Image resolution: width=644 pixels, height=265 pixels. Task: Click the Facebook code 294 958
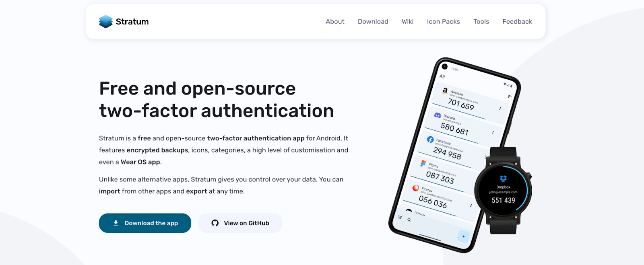(447, 153)
